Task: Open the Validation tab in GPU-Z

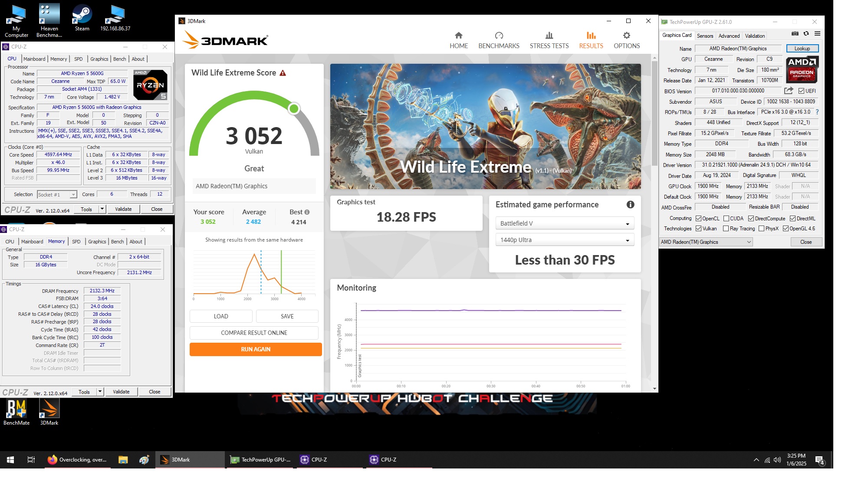Action: 755,36
